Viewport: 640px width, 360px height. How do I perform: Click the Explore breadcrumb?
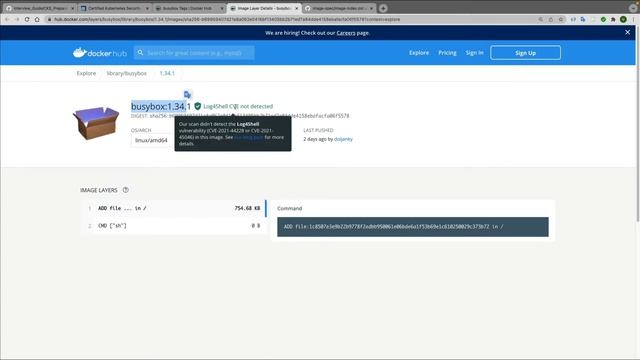[x=86, y=73]
